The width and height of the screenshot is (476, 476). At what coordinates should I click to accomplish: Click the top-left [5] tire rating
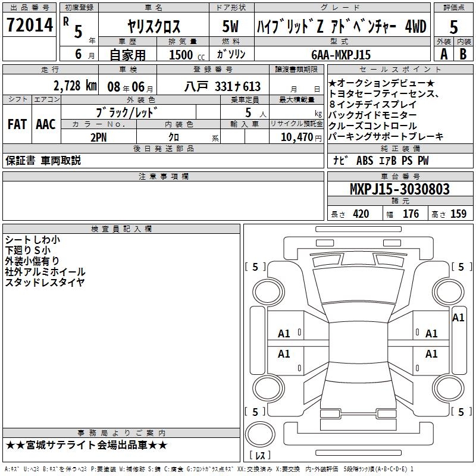coord(255,267)
